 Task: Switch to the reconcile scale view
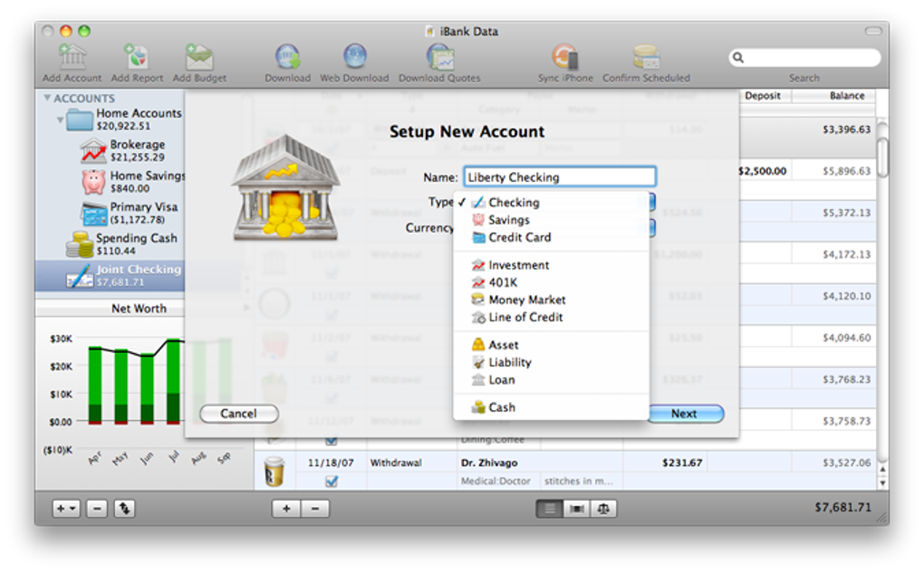coord(603,508)
